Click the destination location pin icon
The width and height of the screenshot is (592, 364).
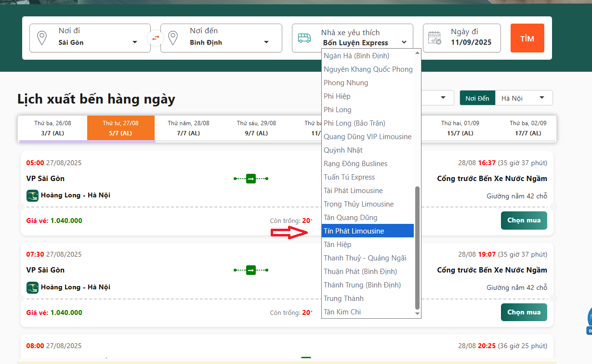click(173, 38)
